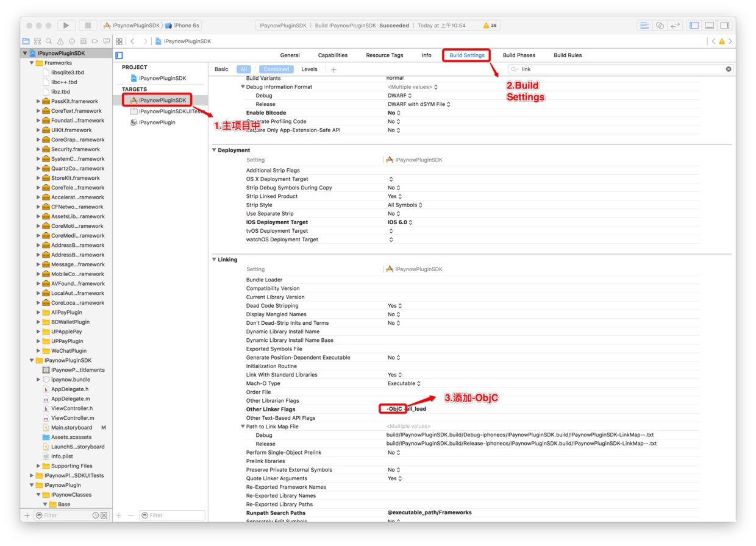The image size is (756, 546).
Task: Open the Project navigator folder icon
Action: pos(26,41)
